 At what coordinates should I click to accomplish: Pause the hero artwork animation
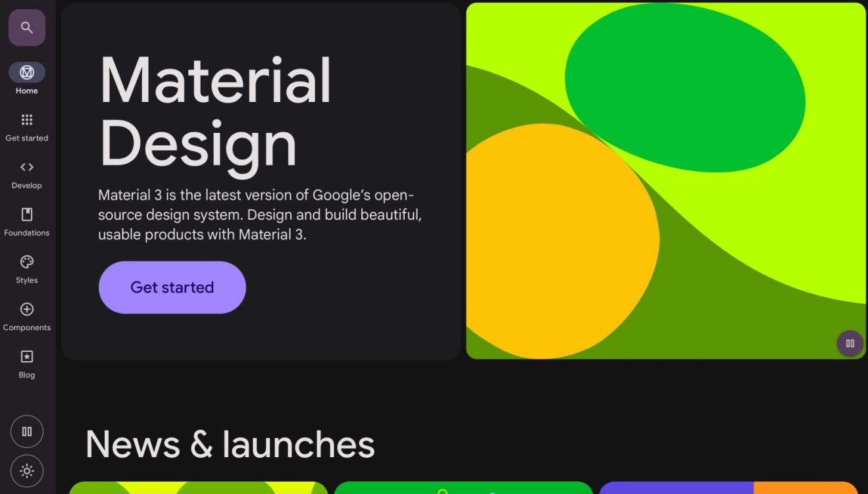(850, 343)
